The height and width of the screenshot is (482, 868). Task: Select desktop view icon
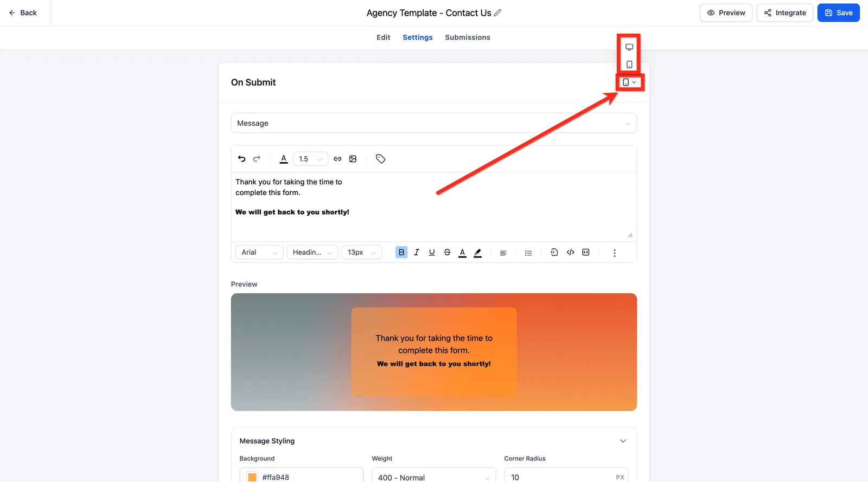(x=629, y=47)
